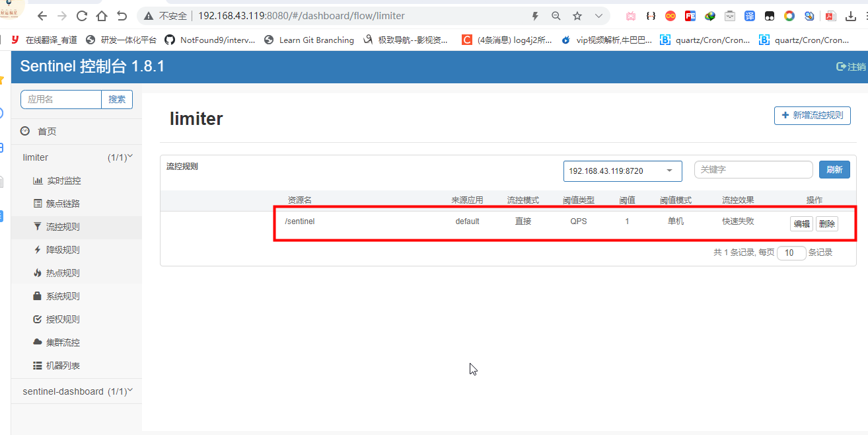The height and width of the screenshot is (435, 868).
Task: Click resource name /sentinel cell
Action: coord(300,221)
